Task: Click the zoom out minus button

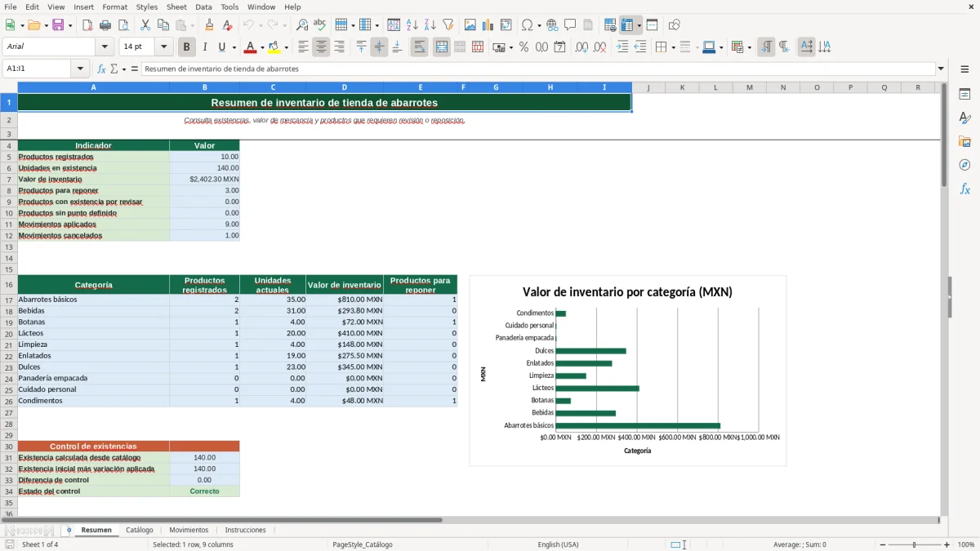Action: tap(881, 544)
